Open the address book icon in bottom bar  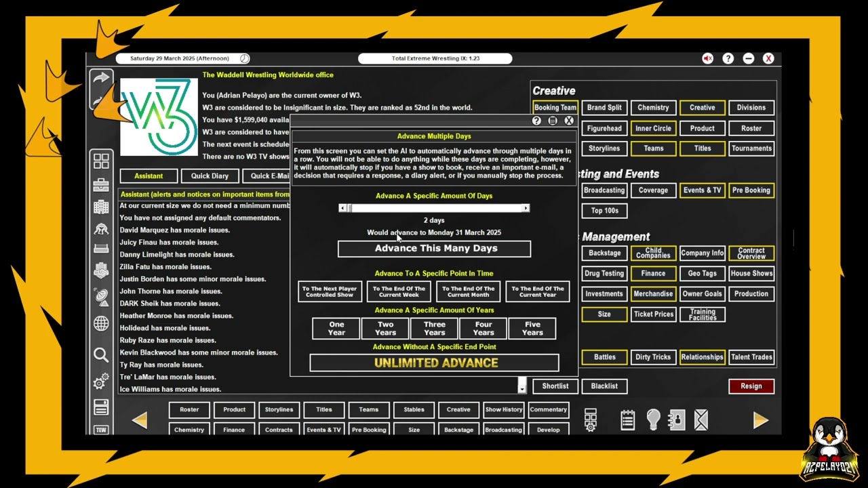[676, 420]
